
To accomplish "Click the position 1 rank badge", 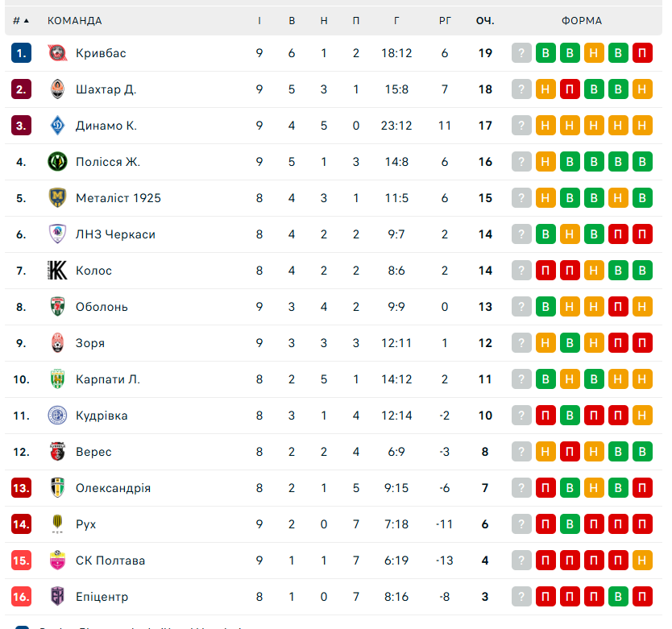I will point(21,53).
